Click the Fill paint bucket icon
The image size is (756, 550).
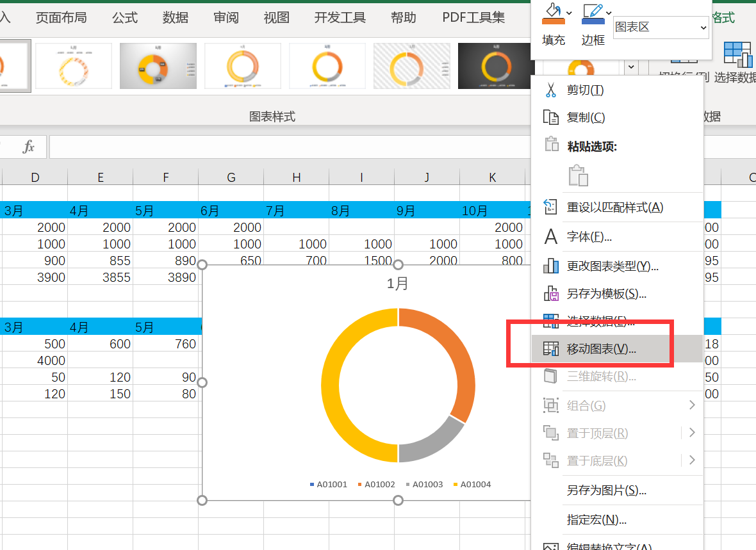coord(553,13)
